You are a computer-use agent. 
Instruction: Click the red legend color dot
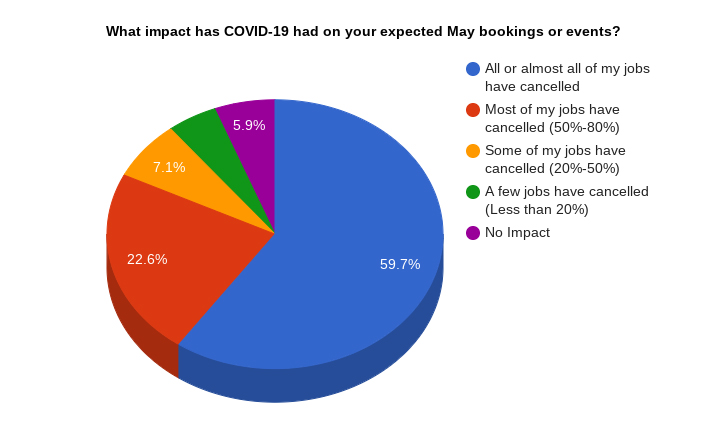click(x=473, y=110)
